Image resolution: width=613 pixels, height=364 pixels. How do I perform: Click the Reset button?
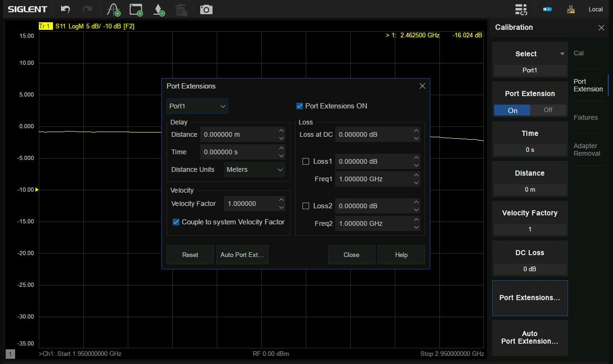coord(190,255)
